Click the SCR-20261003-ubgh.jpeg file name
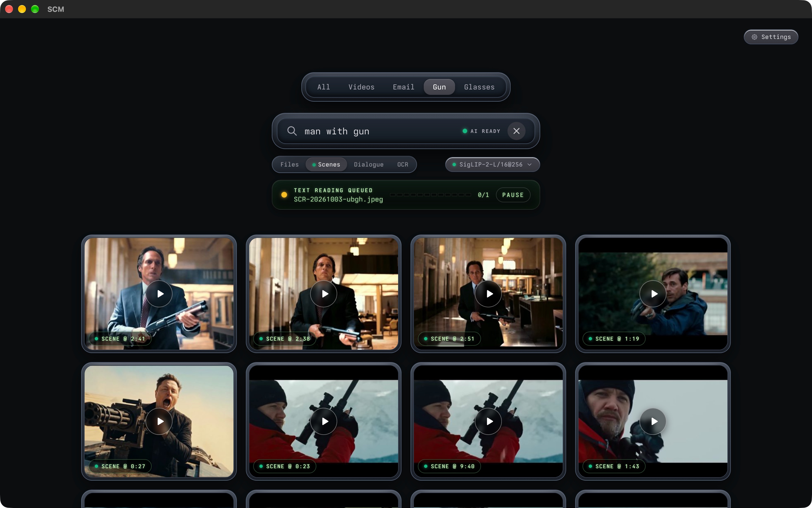 pos(338,200)
